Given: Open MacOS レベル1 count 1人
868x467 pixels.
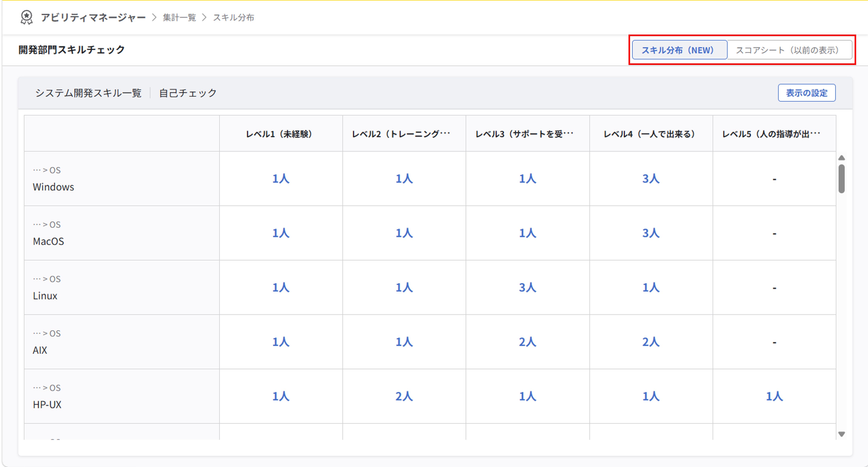Looking at the screenshot, I should pyautogui.click(x=281, y=233).
